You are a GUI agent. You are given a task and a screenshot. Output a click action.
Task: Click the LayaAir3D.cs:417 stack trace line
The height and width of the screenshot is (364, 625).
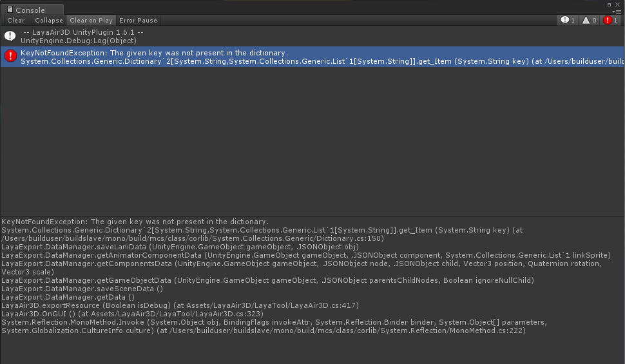pos(180,305)
